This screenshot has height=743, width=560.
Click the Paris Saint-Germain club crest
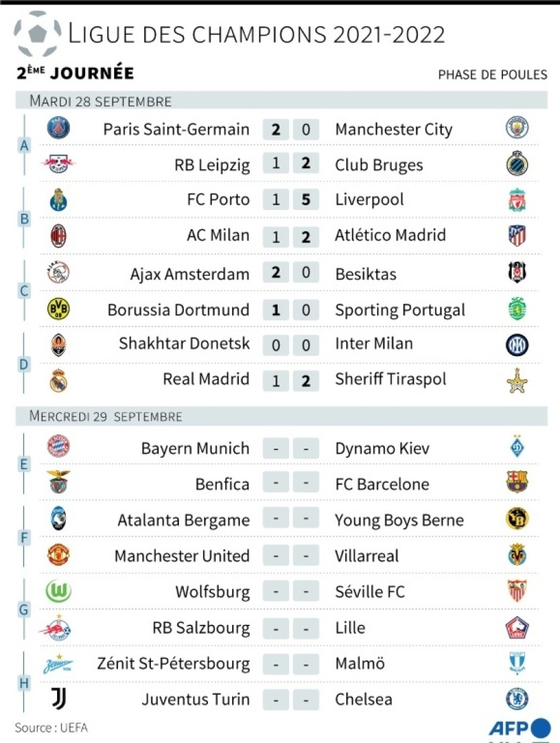click(58, 128)
